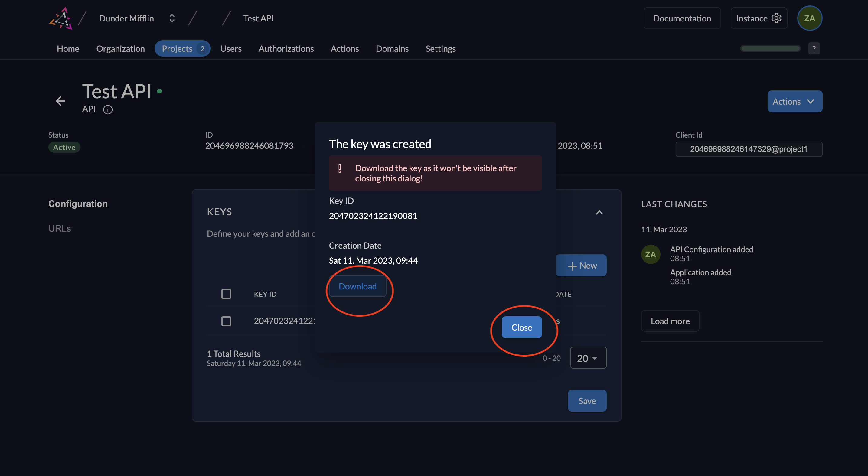
Task: Click the Zitadel logo in the breadcrumb
Action: 61,18
